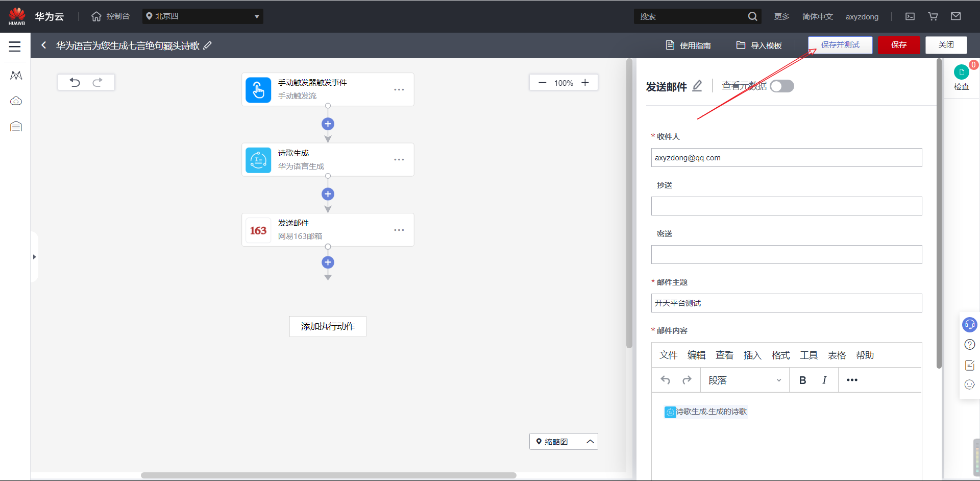The height and width of the screenshot is (481, 980).
Task: Click the red 保存 button
Action: [899, 45]
